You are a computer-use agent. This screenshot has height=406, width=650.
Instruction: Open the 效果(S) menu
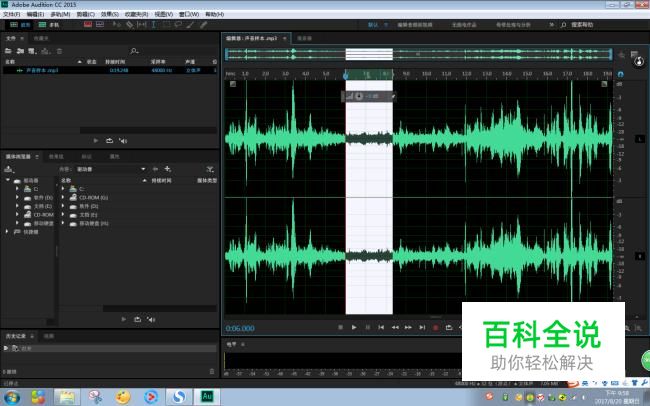click(110, 14)
